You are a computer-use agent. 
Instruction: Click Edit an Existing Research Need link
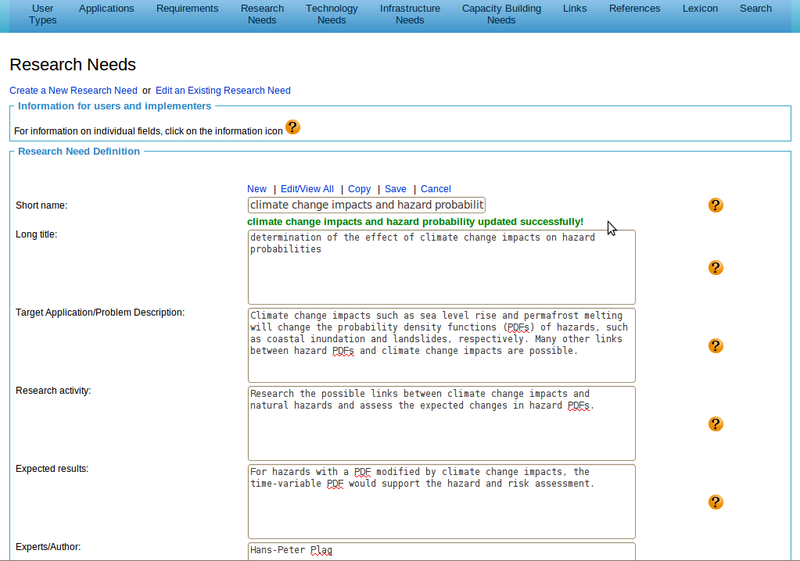pos(223,91)
